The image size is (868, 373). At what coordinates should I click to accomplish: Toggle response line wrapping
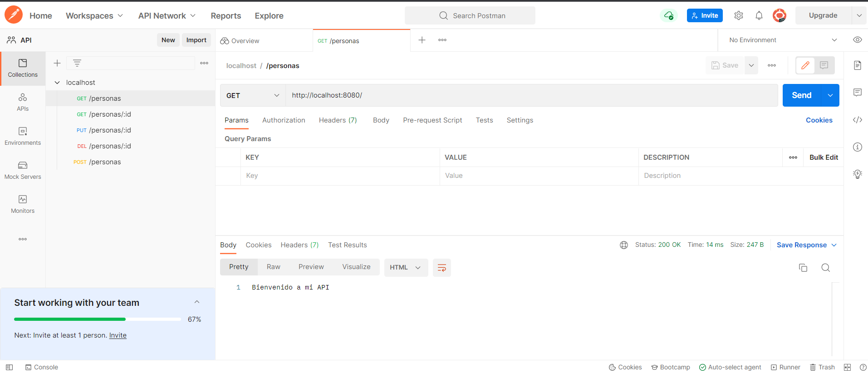tap(442, 268)
